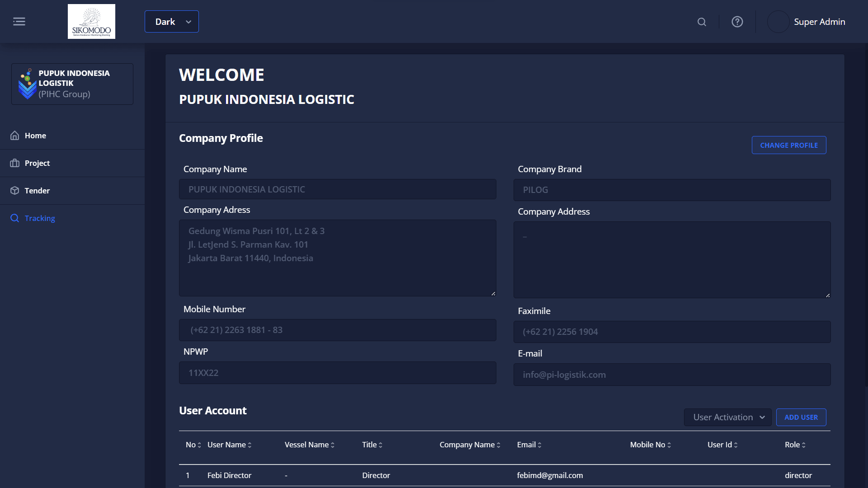This screenshot has height=488, width=868.
Task: Click the NPWP input field
Action: pos(337,373)
